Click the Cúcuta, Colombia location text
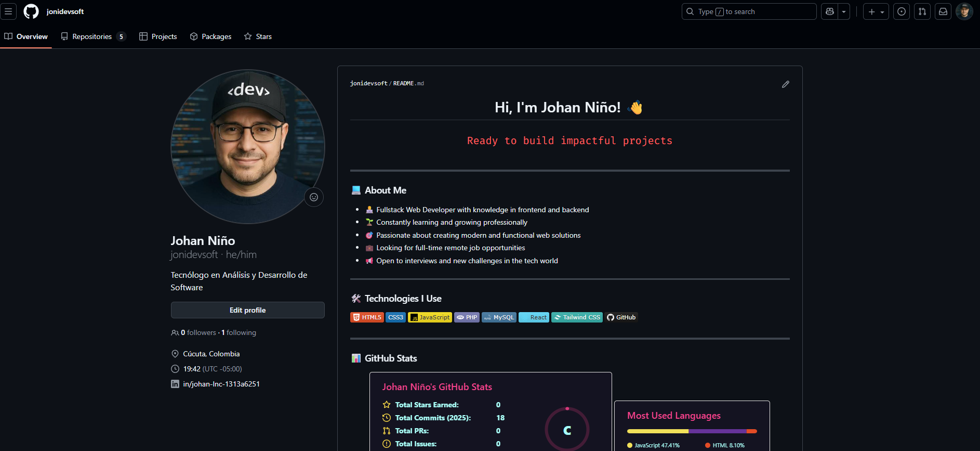Screen dimensions: 980x451 click(x=211, y=354)
